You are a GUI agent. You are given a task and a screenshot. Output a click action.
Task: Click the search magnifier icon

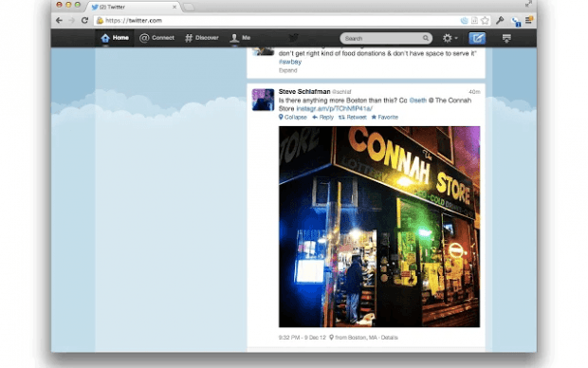426,38
